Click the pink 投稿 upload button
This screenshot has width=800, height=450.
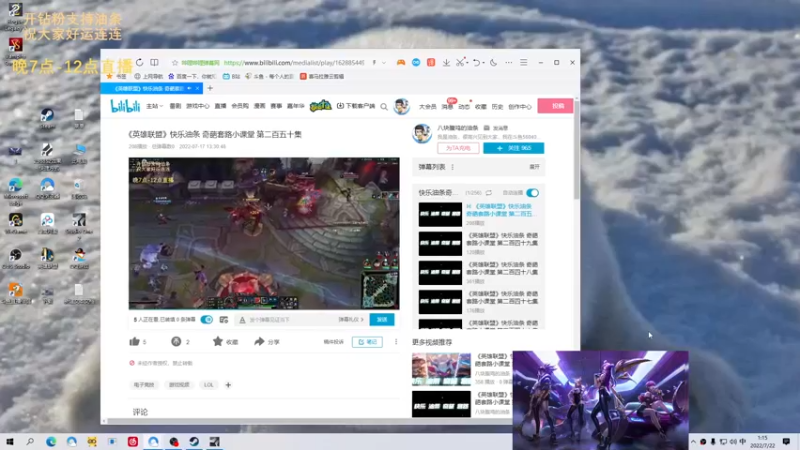tap(555, 106)
